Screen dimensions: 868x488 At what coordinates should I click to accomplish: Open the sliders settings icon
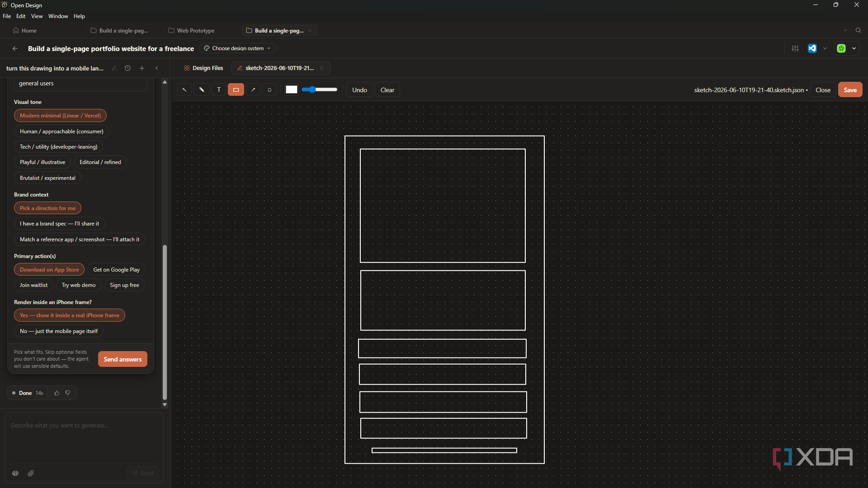[x=795, y=48]
